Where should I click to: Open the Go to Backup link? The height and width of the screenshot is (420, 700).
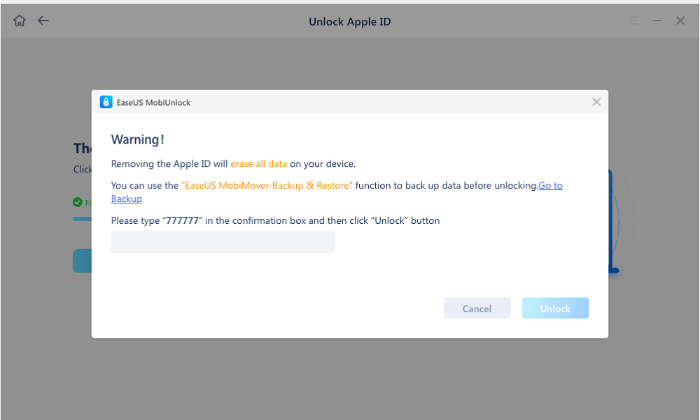click(550, 186)
